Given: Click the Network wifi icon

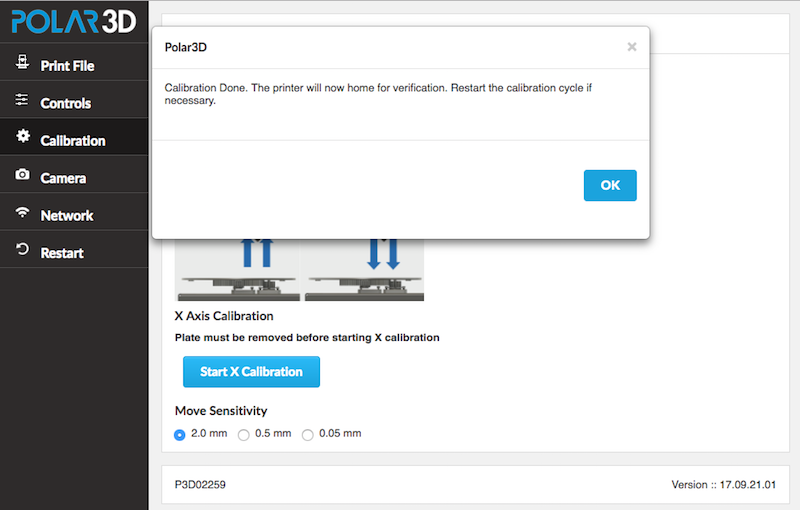Looking at the screenshot, I should pos(22,212).
